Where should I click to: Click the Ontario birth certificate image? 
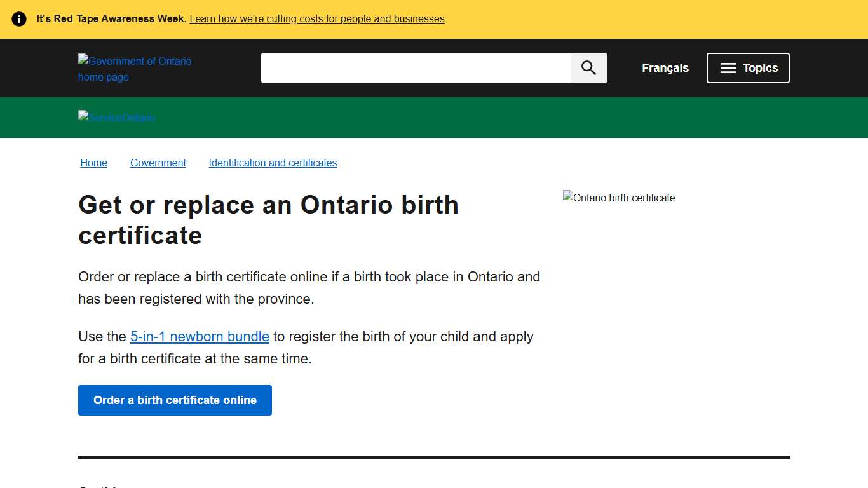(x=618, y=198)
